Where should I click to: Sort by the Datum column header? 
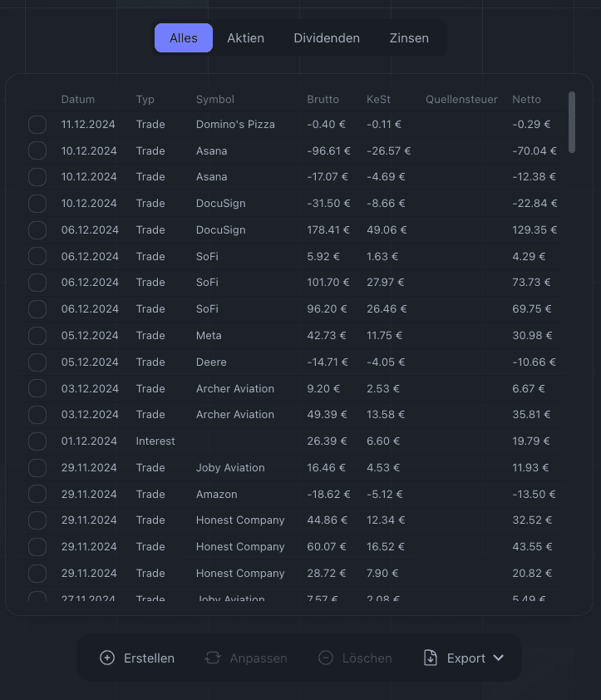coord(77,100)
